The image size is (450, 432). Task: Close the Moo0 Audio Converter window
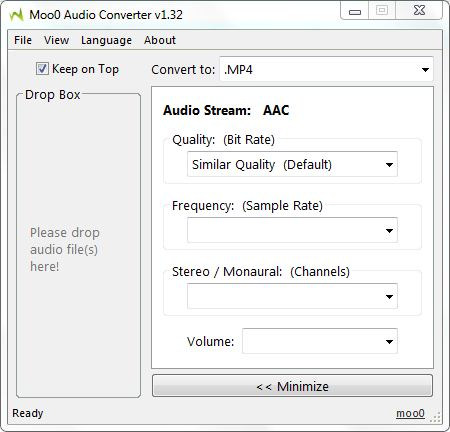tap(419, 11)
